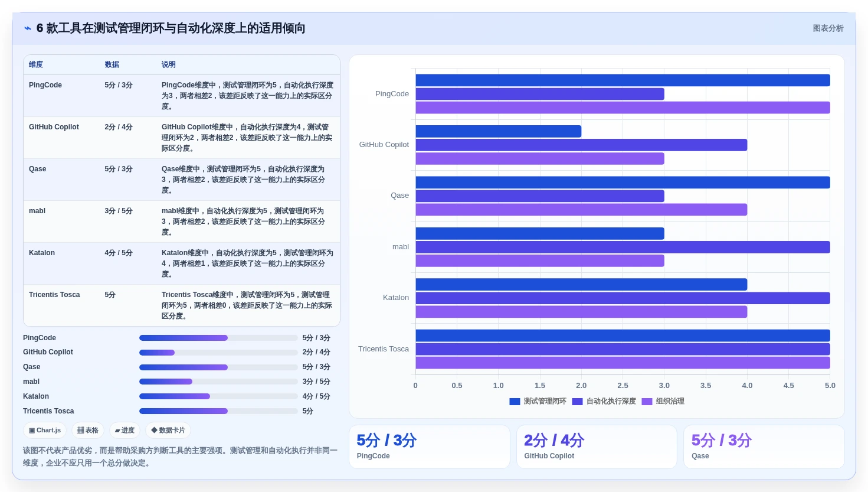Viewport: 868px width, 492px height.
Task: Click the 维度 column header
Action: (x=36, y=65)
